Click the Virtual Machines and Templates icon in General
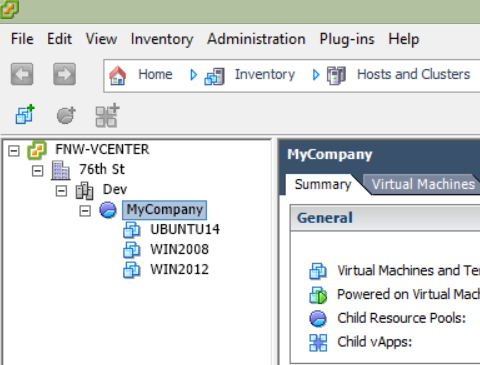This screenshot has height=365, width=480. click(x=318, y=271)
